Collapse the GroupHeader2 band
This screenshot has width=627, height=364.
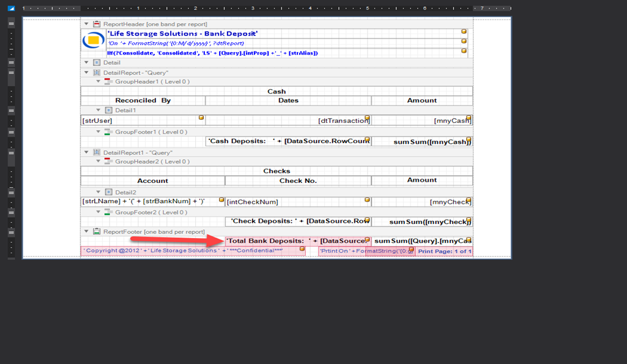98,162
